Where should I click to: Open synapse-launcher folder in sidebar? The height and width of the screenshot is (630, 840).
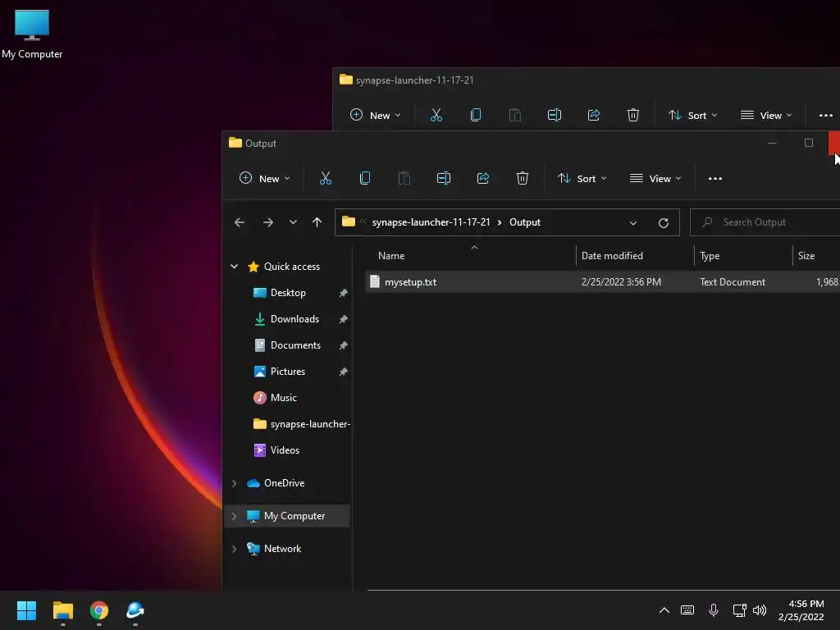click(301, 424)
